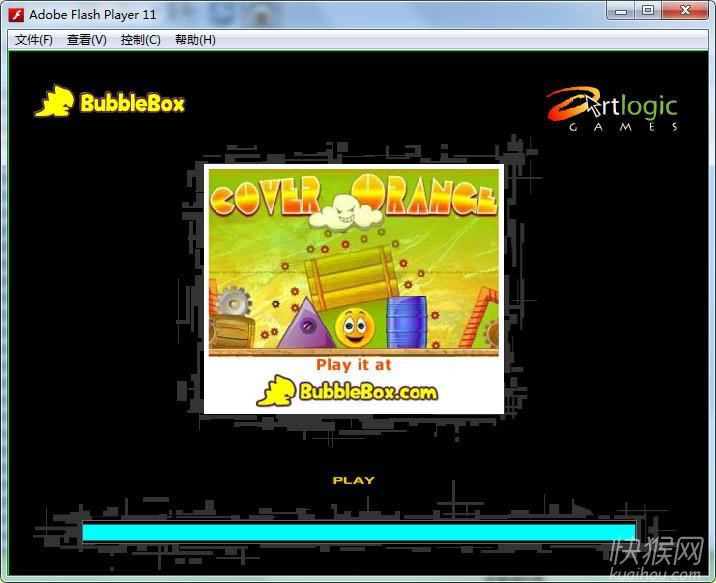Click the BubbleBox logo at top left
This screenshot has width=716, height=583.
point(110,102)
